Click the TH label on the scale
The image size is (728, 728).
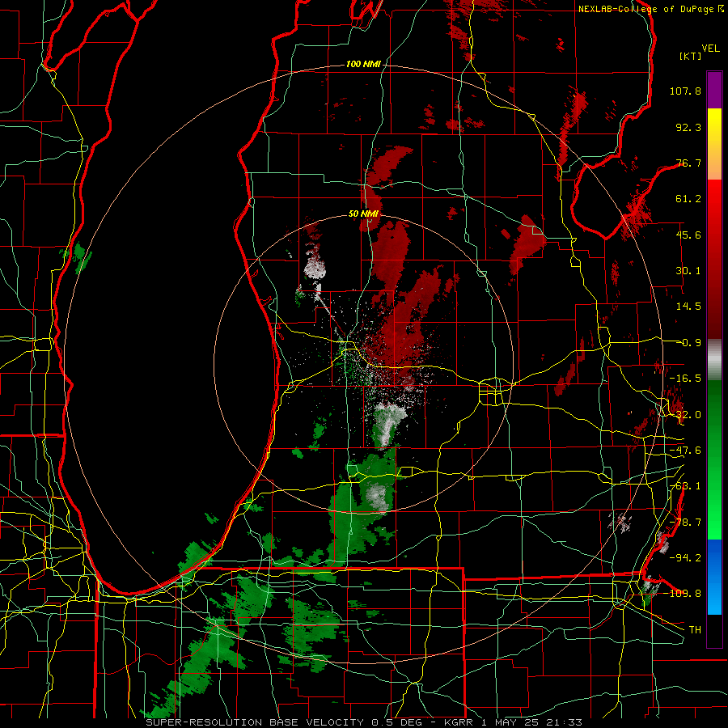[695, 630]
